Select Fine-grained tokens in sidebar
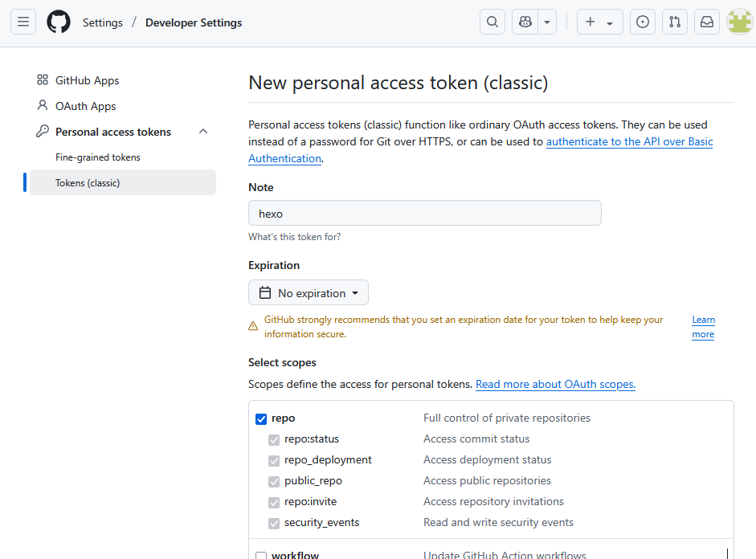Viewport: 756px width, 559px height. click(x=97, y=157)
